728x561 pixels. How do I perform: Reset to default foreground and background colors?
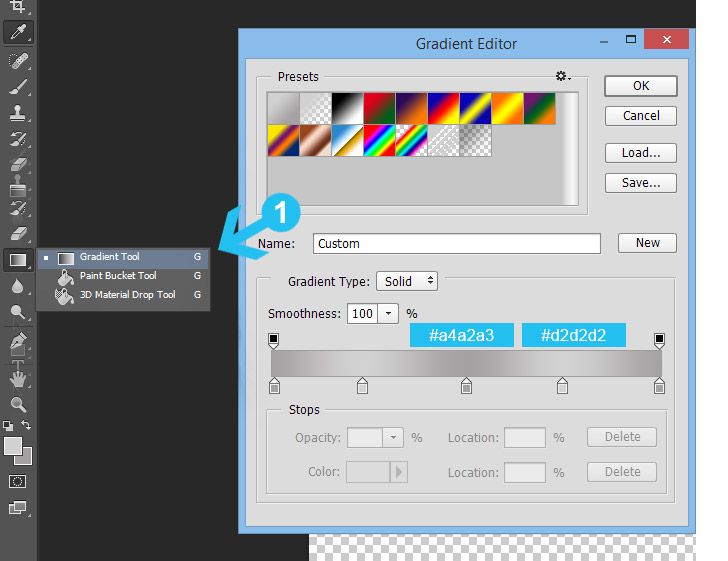(8, 426)
